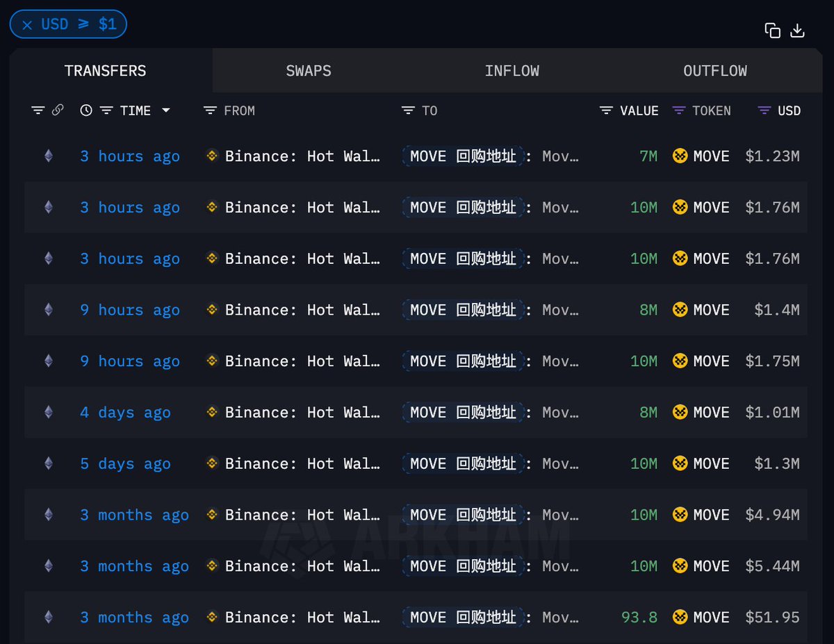Open the '4 days ago' transaction link
Screen dimensions: 834x644
(125, 413)
